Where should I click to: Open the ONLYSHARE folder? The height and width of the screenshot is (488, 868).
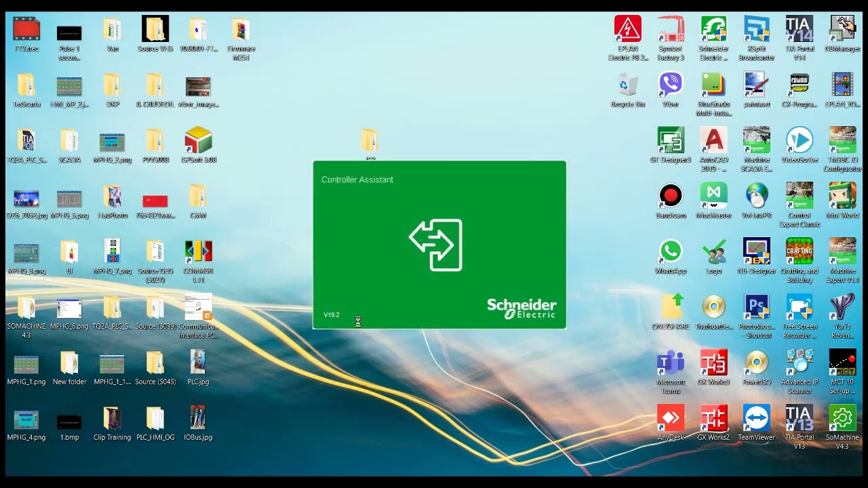(671, 307)
